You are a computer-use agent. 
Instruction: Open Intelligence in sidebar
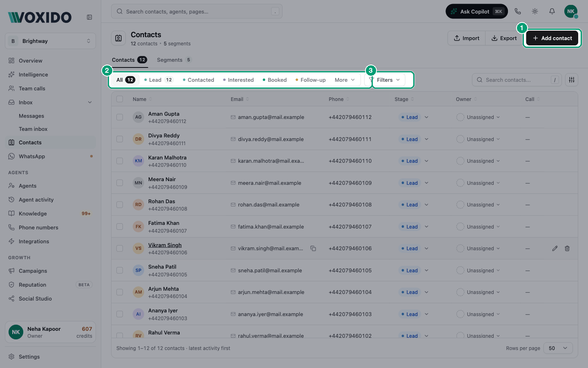point(51,74)
